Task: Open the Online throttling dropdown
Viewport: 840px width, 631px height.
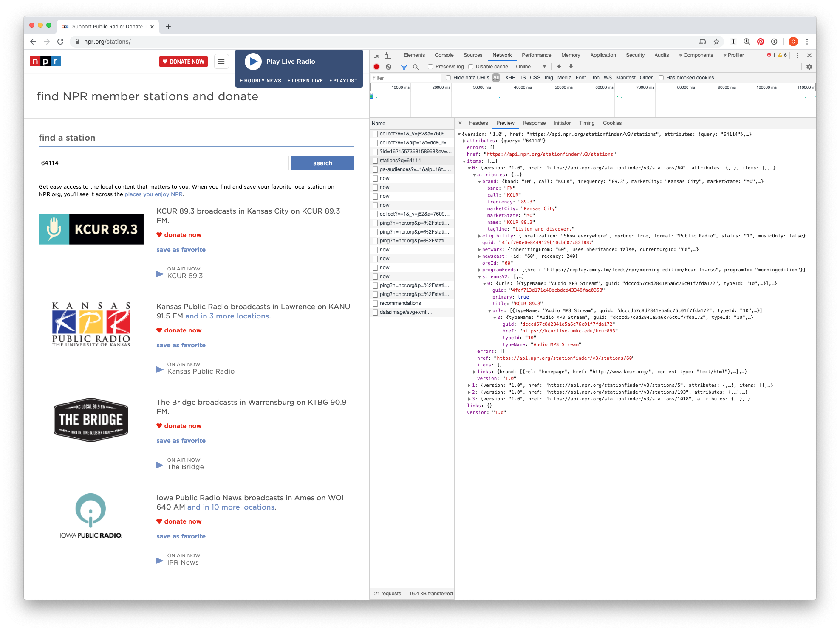Action: tap(531, 67)
